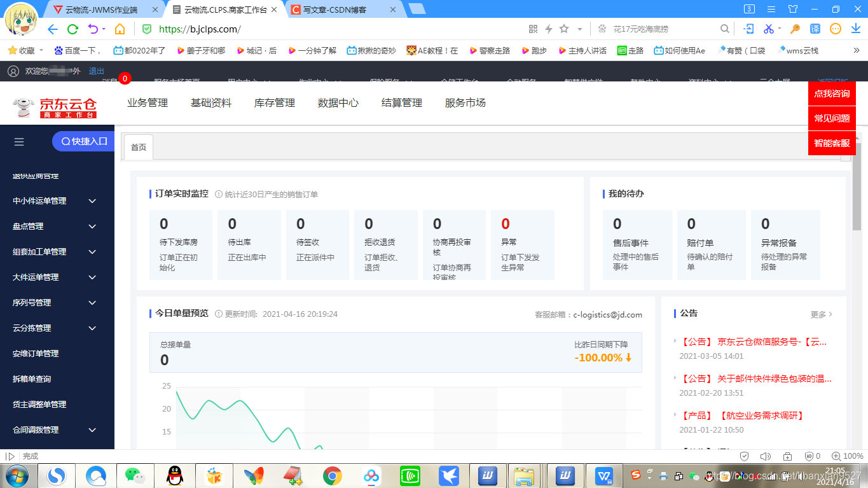Open 安维订单管理 in the sidebar
Screen dimensions: 868x488
click(x=36, y=354)
